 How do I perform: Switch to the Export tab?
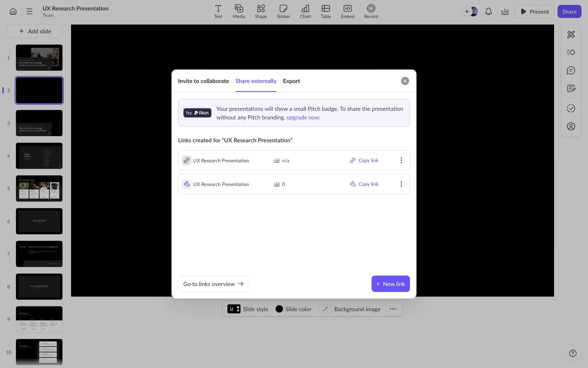click(291, 81)
